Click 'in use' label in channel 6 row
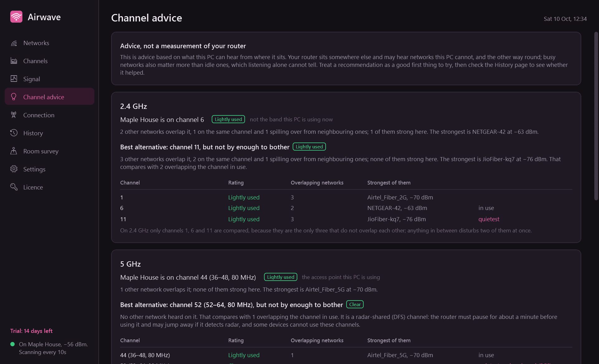Screen dimensions: 599x364 point(486,208)
